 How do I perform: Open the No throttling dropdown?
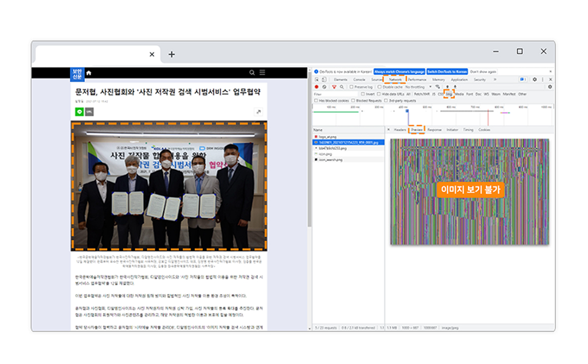(418, 87)
